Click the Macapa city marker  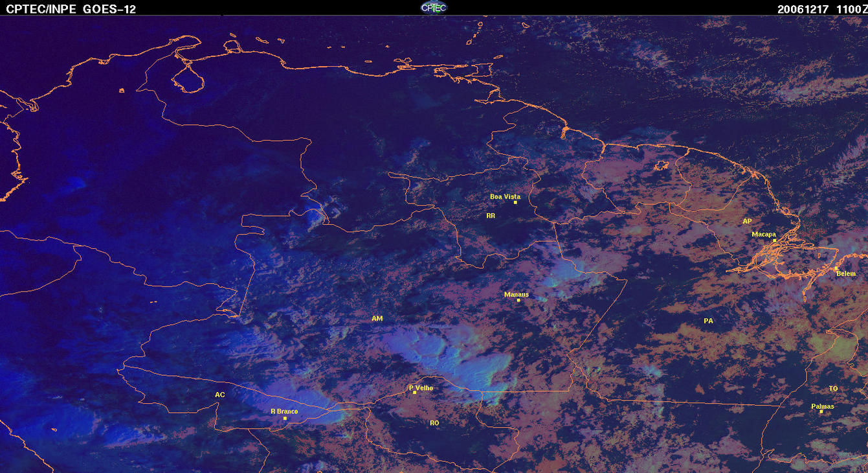pyautogui.click(x=774, y=240)
